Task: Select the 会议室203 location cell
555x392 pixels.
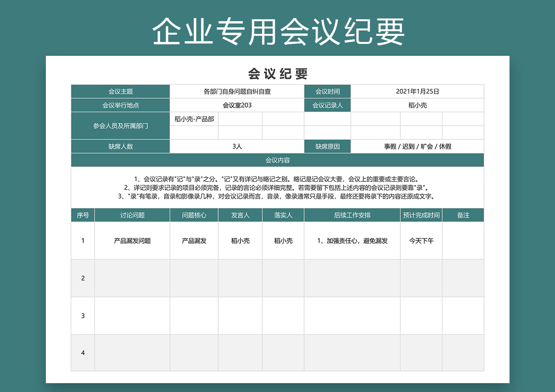Action: [236, 105]
